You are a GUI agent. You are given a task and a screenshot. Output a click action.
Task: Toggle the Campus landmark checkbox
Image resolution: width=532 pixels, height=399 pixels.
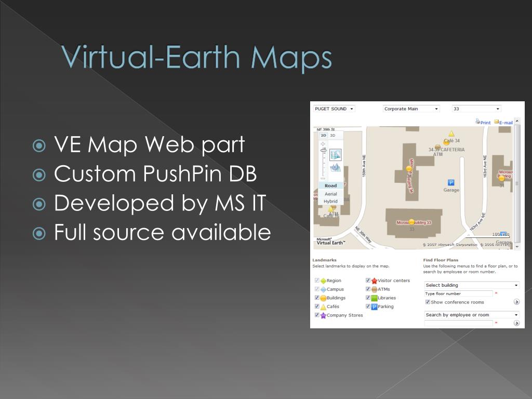tap(317, 289)
